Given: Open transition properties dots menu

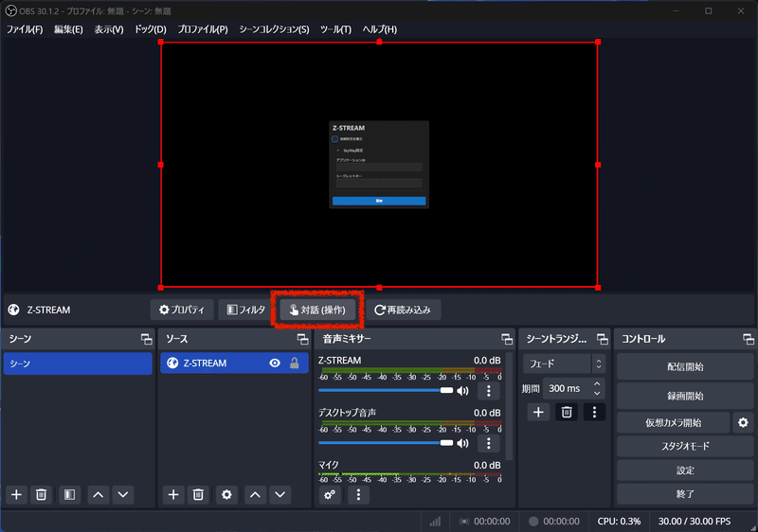Looking at the screenshot, I should pyautogui.click(x=595, y=413).
